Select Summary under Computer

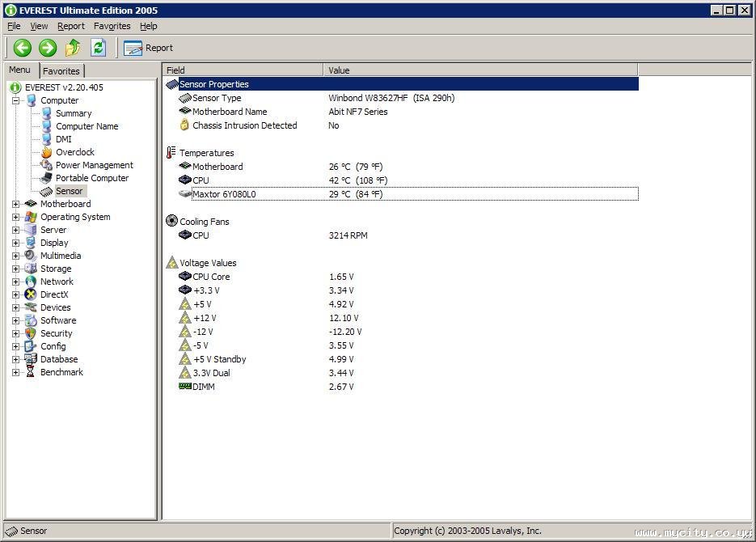73,113
